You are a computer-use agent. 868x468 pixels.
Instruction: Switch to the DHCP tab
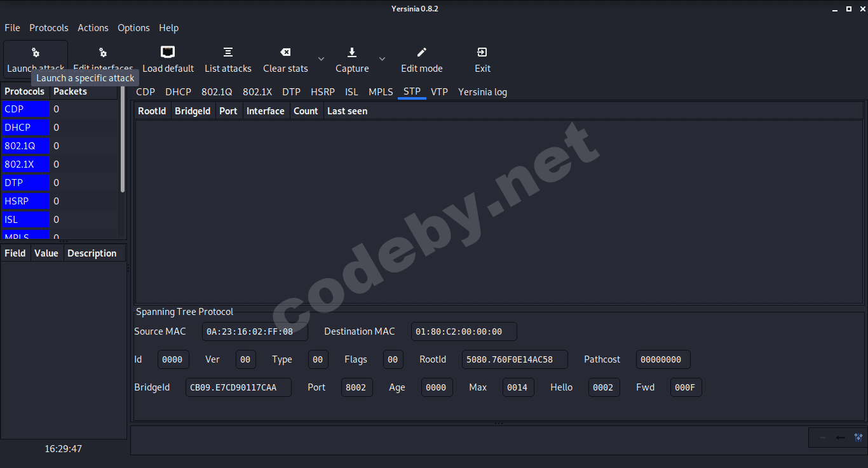pos(178,92)
